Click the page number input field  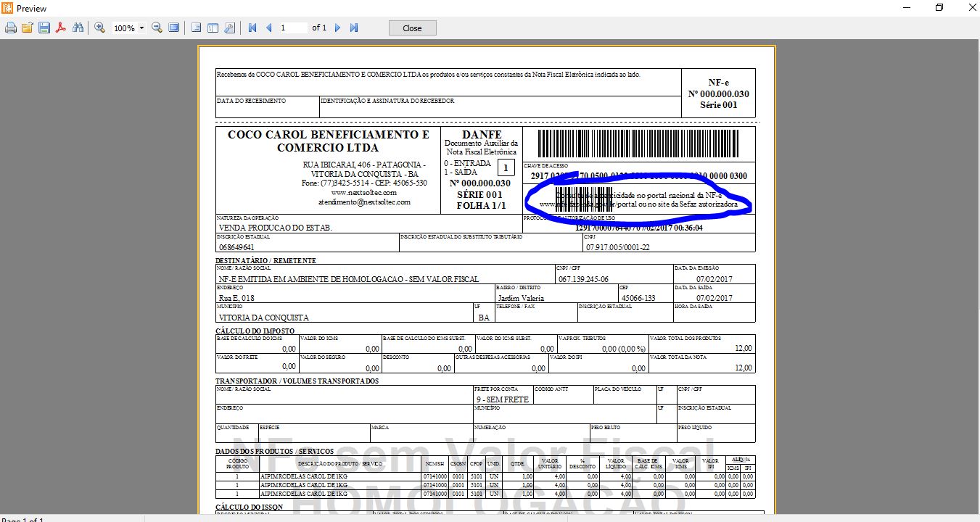293,28
